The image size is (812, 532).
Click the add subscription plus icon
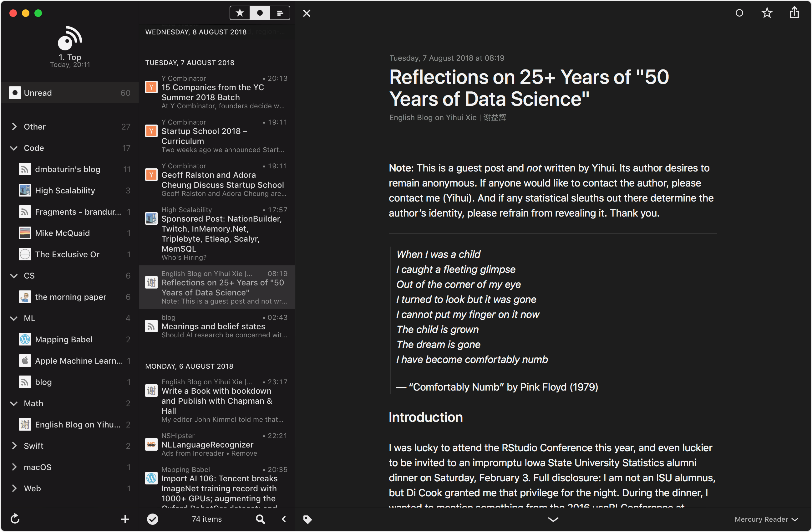pyautogui.click(x=125, y=519)
